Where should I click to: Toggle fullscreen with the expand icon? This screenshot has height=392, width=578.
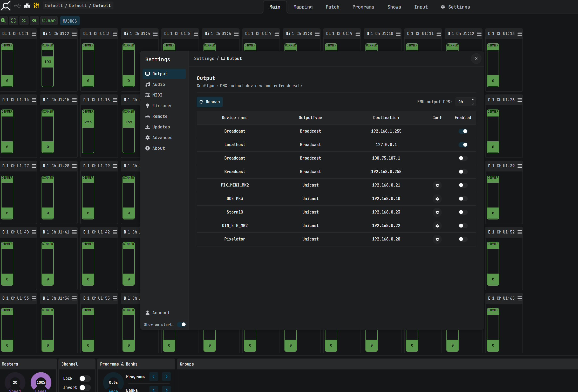tap(13, 20)
